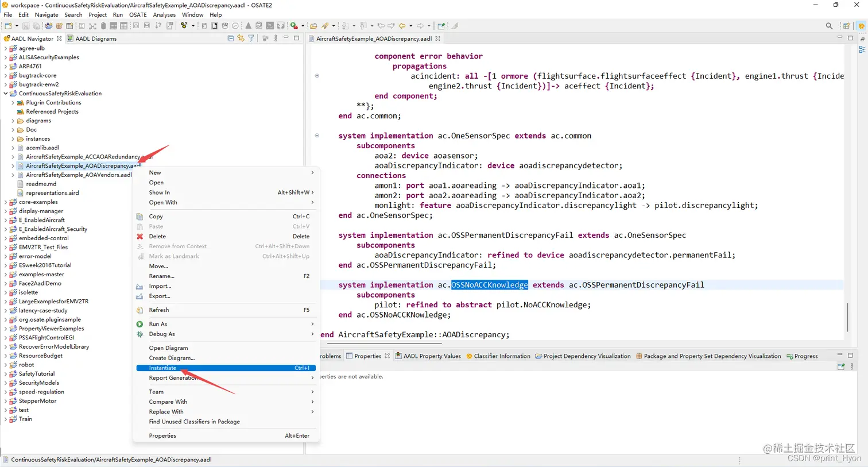Viewport: 868px width, 467px height.
Task: Select AircraftSafetyExample_AOAVendors.aadl file
Action: [x=79, y=175]
